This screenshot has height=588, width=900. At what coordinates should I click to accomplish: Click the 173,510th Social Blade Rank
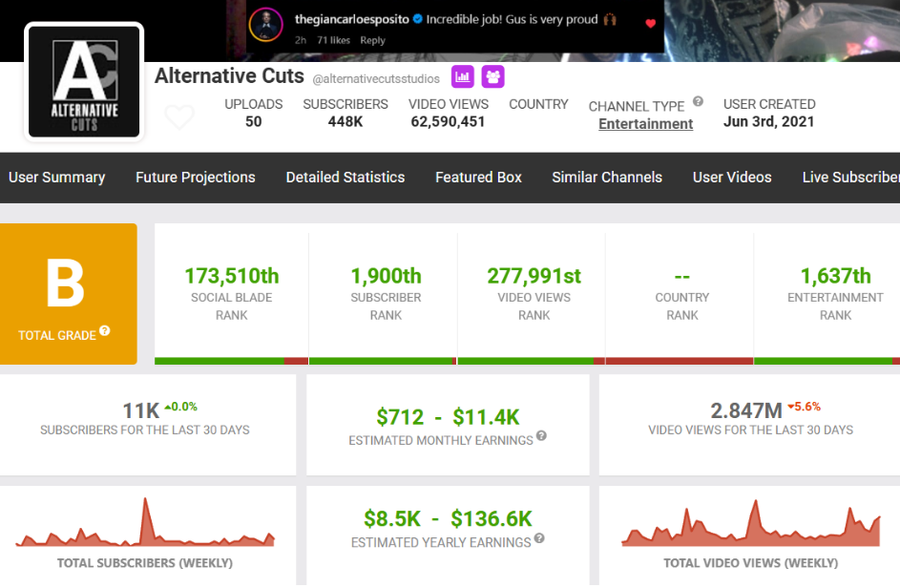pos(231,276)
